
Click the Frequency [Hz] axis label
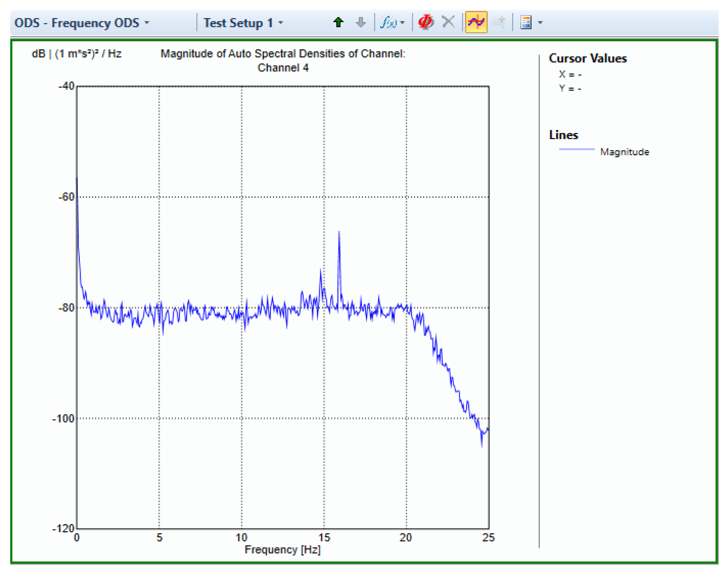(x=282, y=550)
